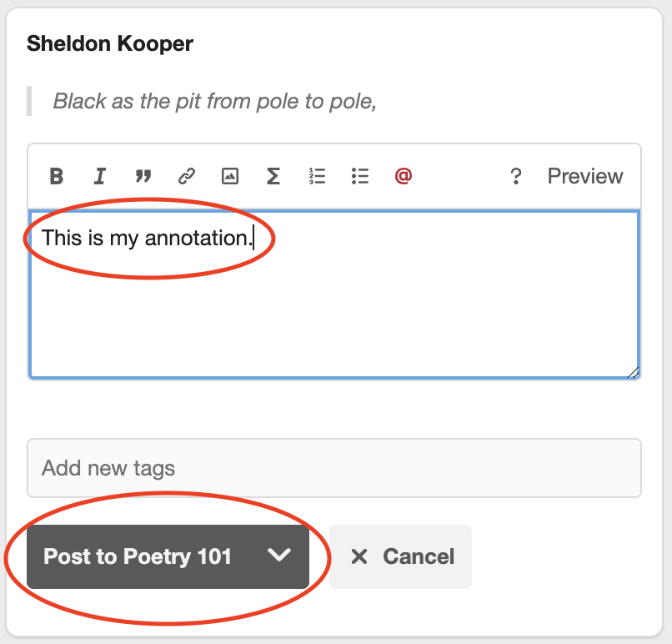
Task: Cancel the annotation draft
Action: pyautogui.click(x=401, y=556)
